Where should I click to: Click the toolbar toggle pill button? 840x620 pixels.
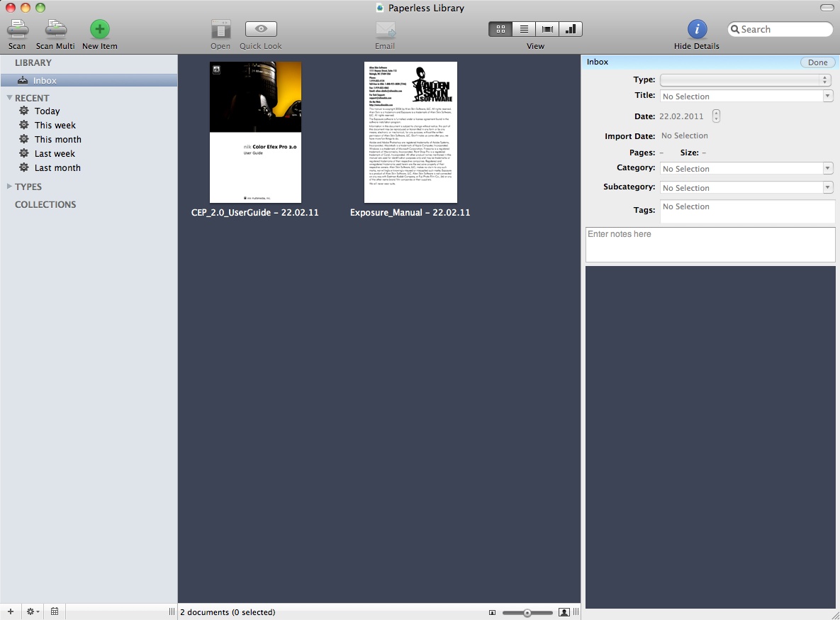(x=827, y=8)
